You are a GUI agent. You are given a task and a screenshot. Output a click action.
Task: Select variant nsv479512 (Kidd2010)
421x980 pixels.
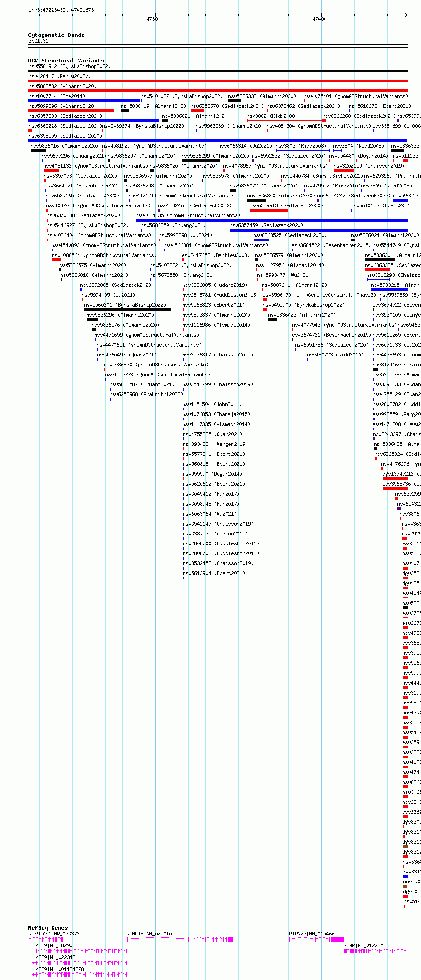(x=332, y=186)
